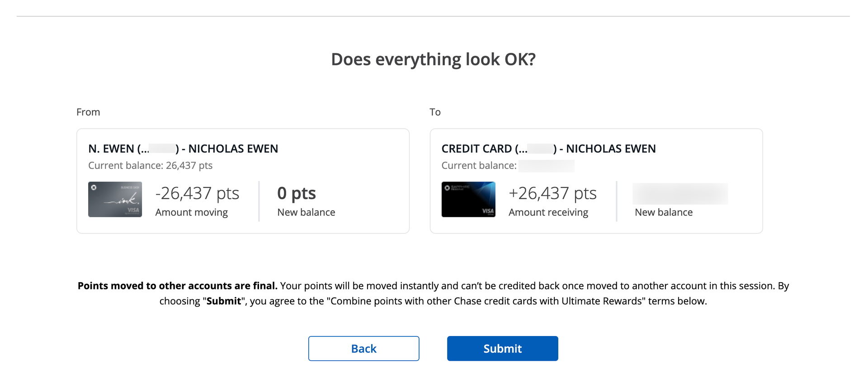Click the Does everything look OK heading
Viewport: 868px width, 387px height.
click(x=434, y=59)
